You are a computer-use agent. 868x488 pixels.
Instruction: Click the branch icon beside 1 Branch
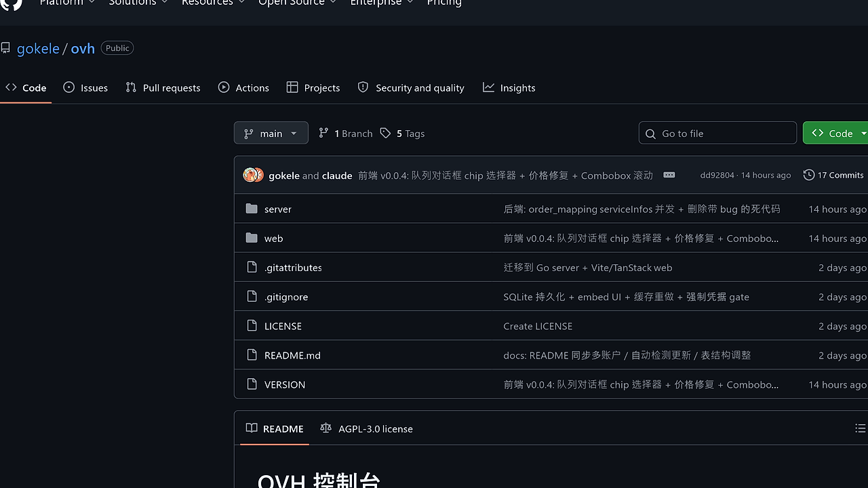323,134
